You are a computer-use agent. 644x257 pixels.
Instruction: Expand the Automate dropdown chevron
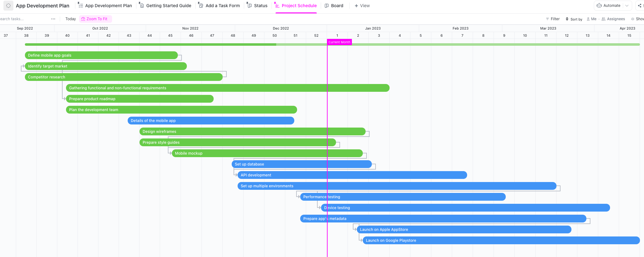(627, 6)
